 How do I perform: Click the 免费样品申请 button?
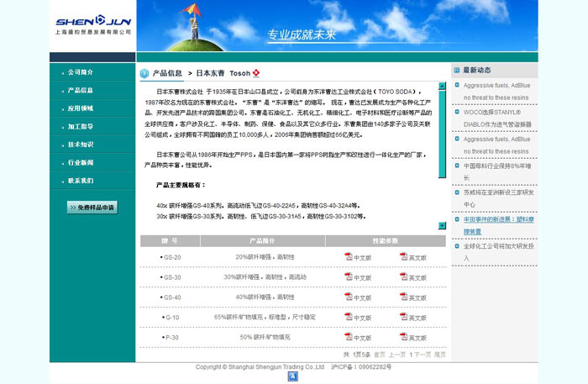click(x=92, y=208)
